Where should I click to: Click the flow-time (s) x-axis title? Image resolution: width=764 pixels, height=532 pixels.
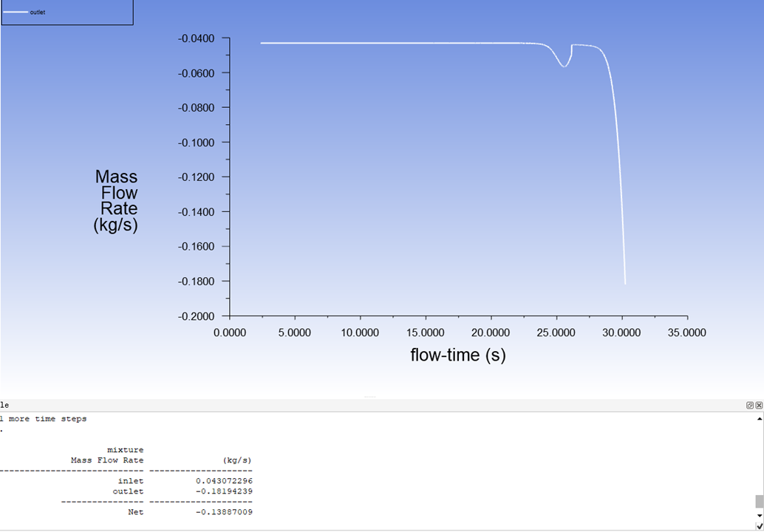coord(458,355)
